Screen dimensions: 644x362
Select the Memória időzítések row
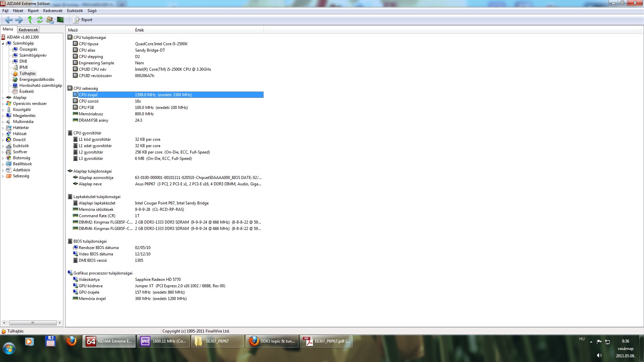[x=168, y=209]
